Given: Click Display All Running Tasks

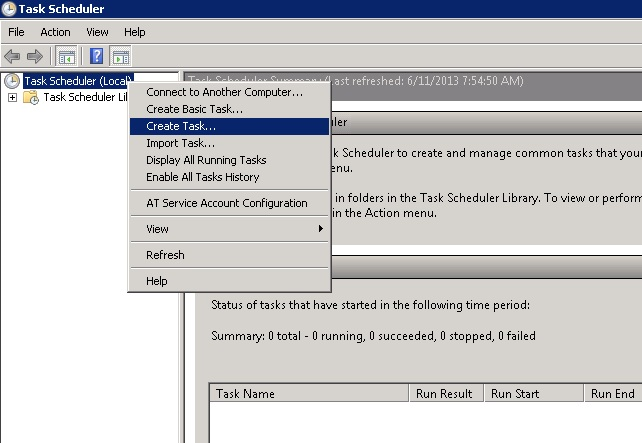Looking at the screenshot, I should (206, 160).
